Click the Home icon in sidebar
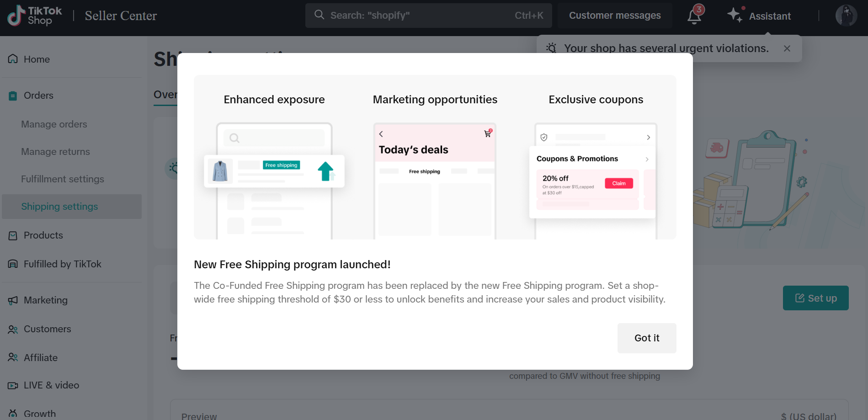Screen dimensions: 868x420 [x=13, y=59]
